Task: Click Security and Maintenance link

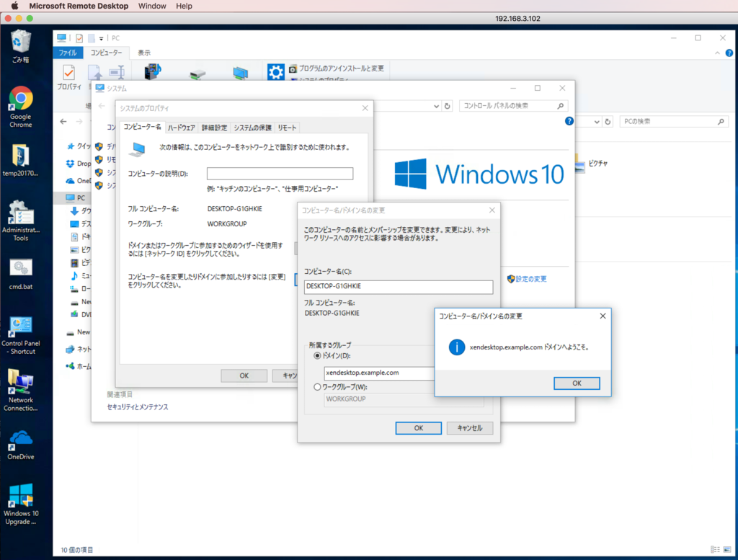Action: pyautogui.click(x=138, y=407)
